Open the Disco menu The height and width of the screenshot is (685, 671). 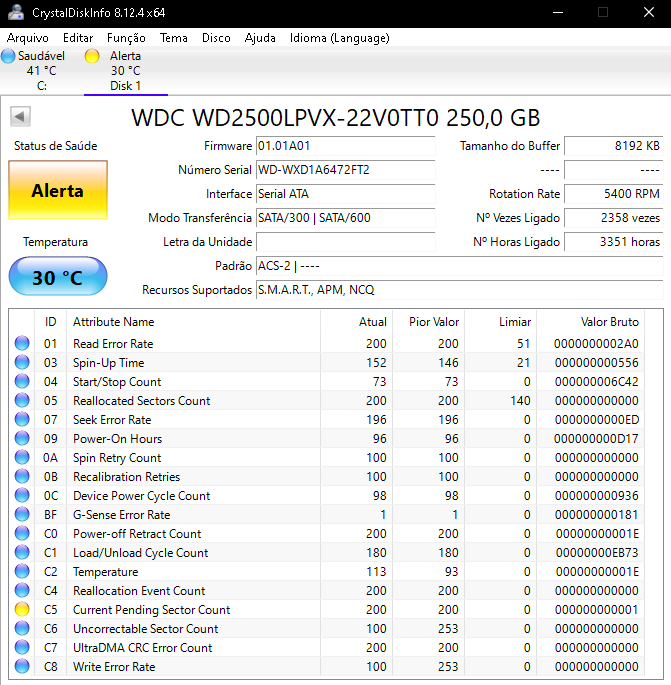tap(216, 38)
